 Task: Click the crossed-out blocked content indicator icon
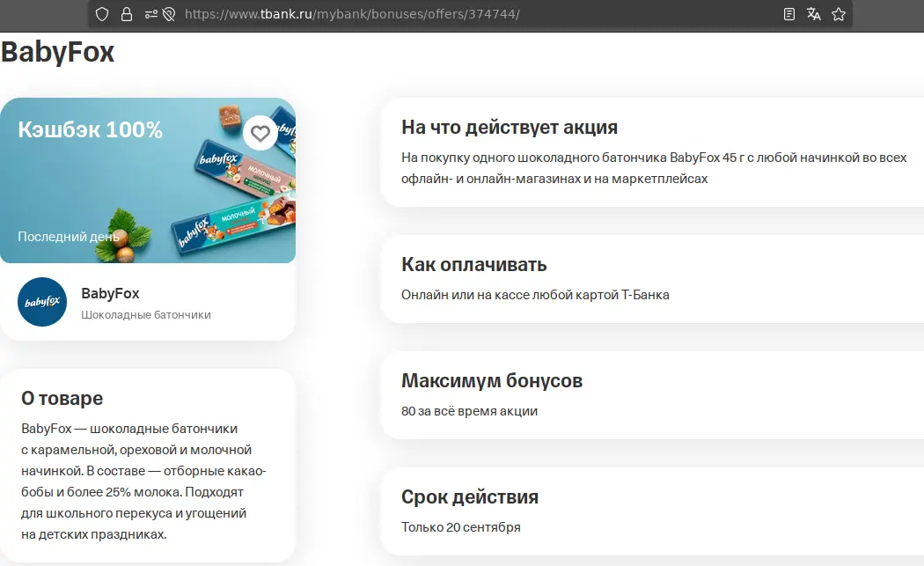169,14
